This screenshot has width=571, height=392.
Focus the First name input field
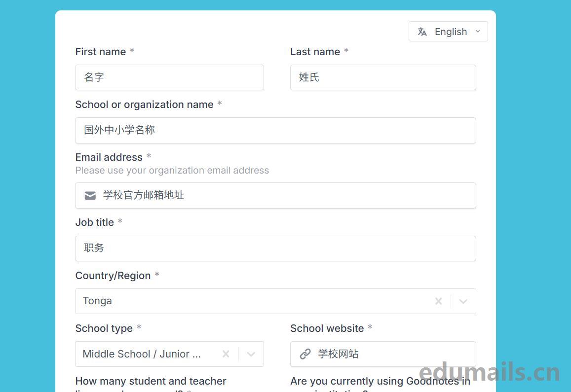coord(169,77)
